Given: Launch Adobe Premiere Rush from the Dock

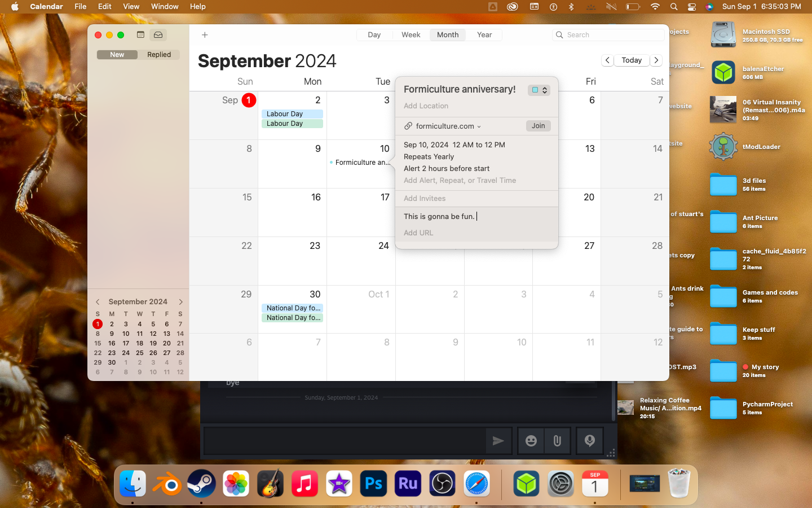Looking at the screenshot, I should 408,484.
